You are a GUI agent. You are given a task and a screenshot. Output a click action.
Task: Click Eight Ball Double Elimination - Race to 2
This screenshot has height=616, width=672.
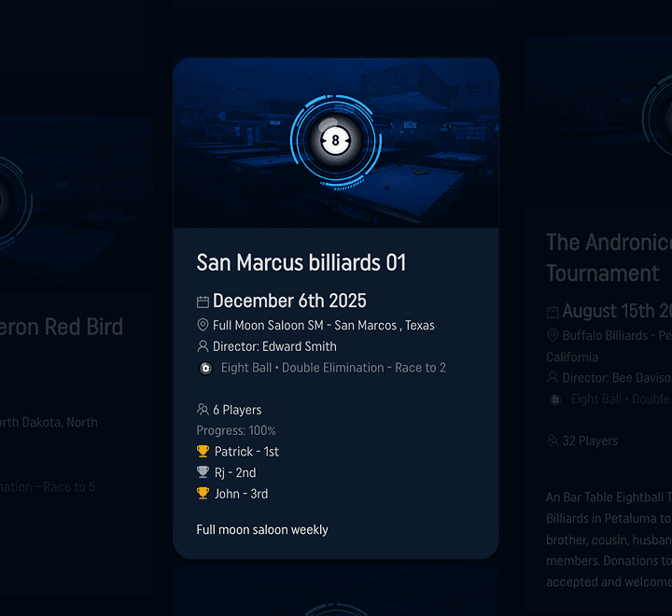point(333,368)
